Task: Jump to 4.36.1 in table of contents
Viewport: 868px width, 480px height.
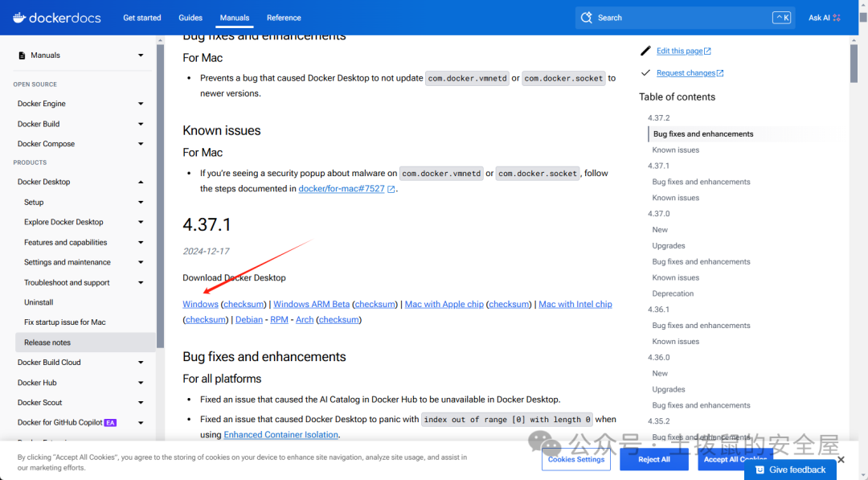Action: click(659, 310)
